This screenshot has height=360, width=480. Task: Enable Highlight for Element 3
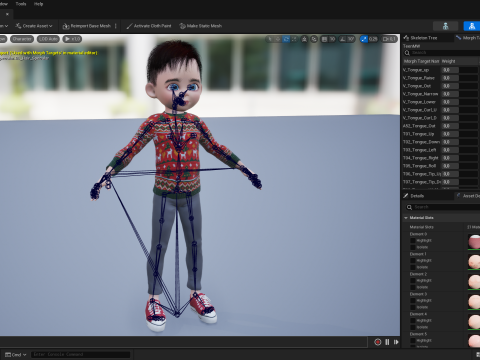pos(413,300)
